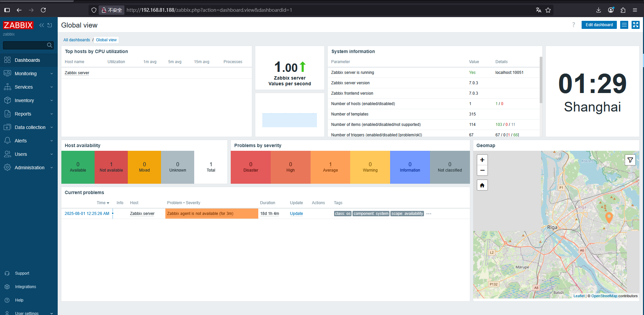Image resolution: width=644 pixels, height=315 pixels.
Task: Open the dashboard list hamburger icon
Action: 624,25
